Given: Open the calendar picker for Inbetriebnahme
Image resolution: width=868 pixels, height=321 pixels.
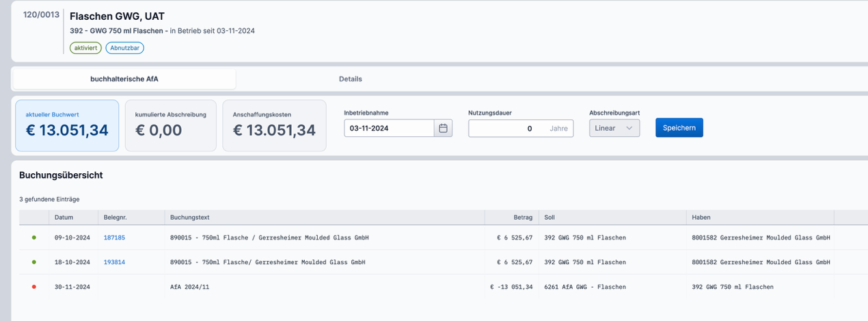Looking at the screenshot, I should pos(443,128).
